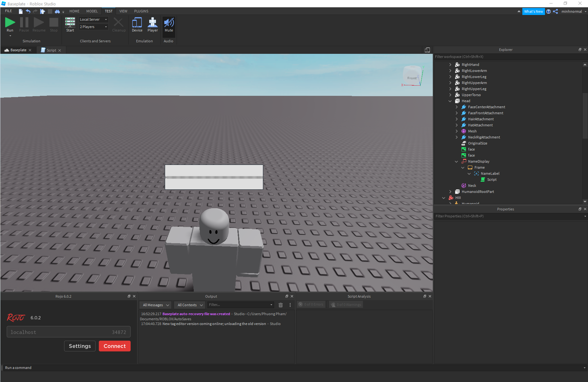This screenshot has height=382, width=588.
Task: Close the Script document tab
Action: 60,50
